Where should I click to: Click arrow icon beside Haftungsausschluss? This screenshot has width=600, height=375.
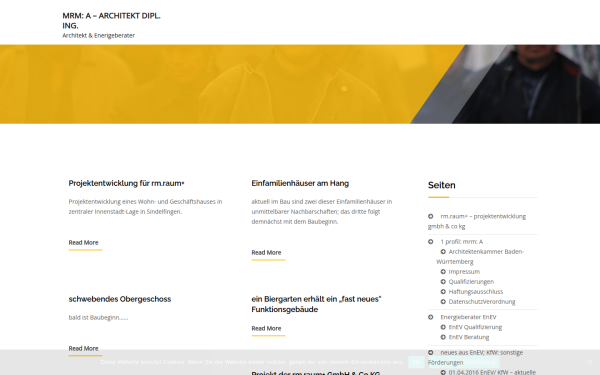pos(443,292)
